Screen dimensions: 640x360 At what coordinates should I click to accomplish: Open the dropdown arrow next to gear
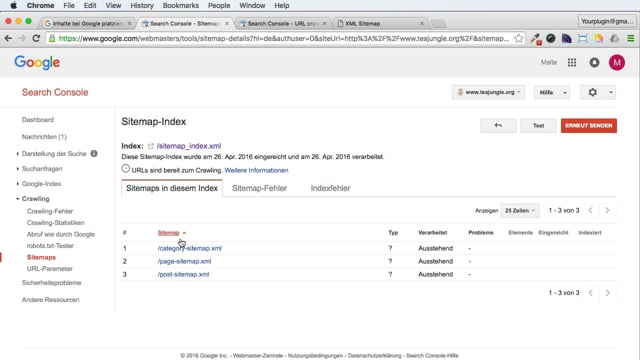[611, 92]
